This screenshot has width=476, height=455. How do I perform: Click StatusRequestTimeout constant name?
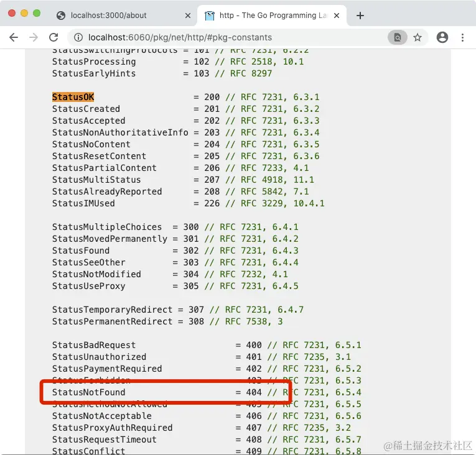[105, 440]
